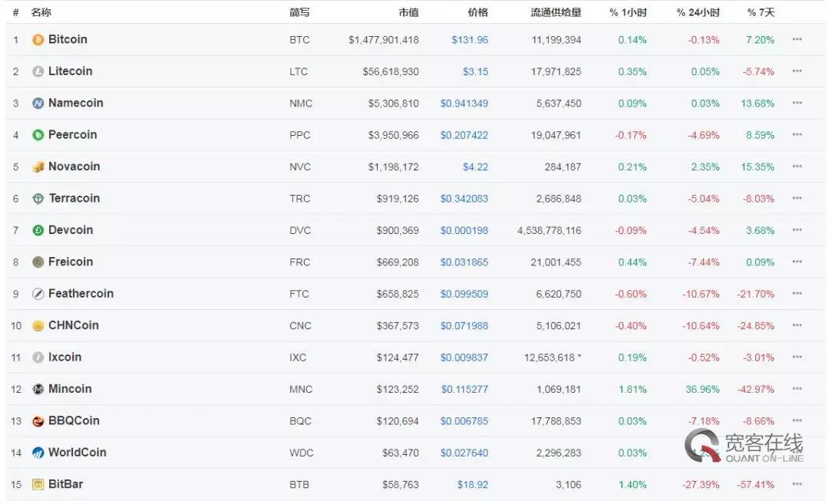Sort by the % 1小时 column header

tap(628, 12)
